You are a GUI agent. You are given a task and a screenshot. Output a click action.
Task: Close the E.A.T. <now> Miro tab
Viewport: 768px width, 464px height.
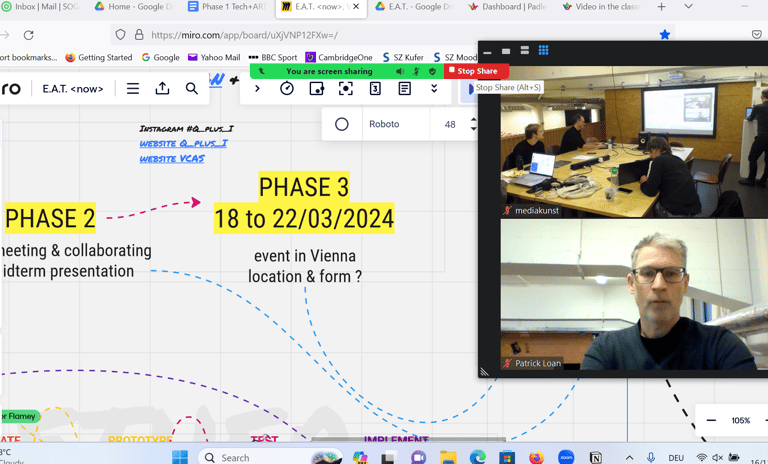[356, 6]
